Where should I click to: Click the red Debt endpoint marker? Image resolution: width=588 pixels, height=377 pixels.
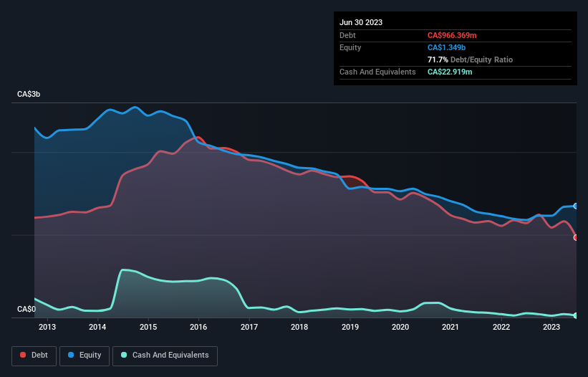pos(576,237)
